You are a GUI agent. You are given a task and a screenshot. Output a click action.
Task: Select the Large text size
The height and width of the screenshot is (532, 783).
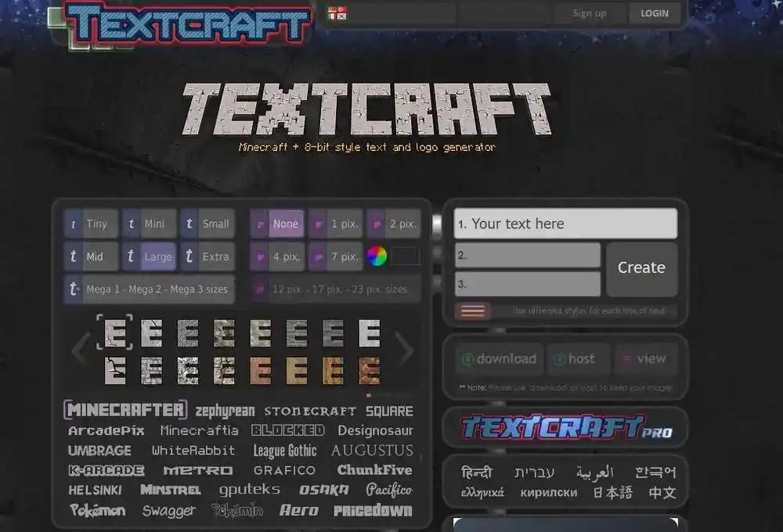coord(149,257)
